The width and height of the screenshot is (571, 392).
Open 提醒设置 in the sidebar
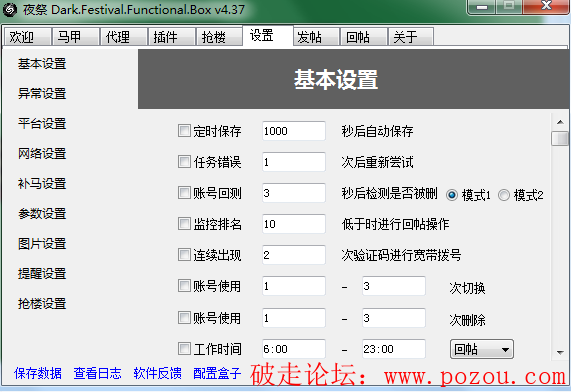42,273
